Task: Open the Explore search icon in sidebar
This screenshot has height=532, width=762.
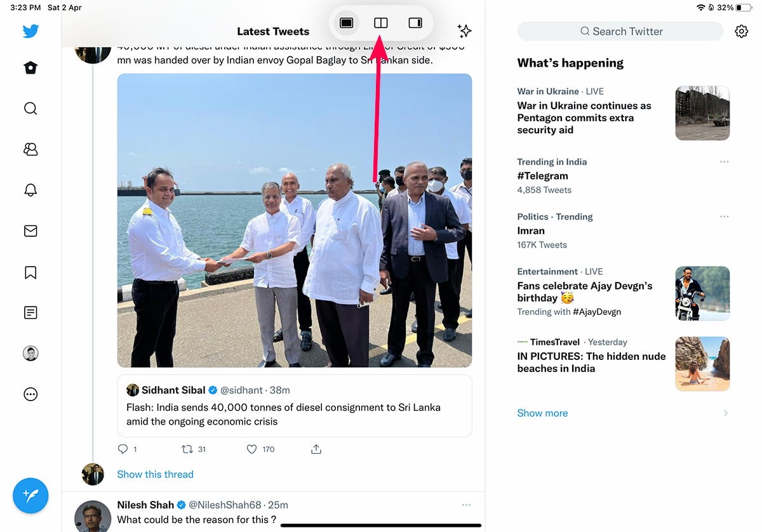Action: pyautogui.click(x=30, y=109)
